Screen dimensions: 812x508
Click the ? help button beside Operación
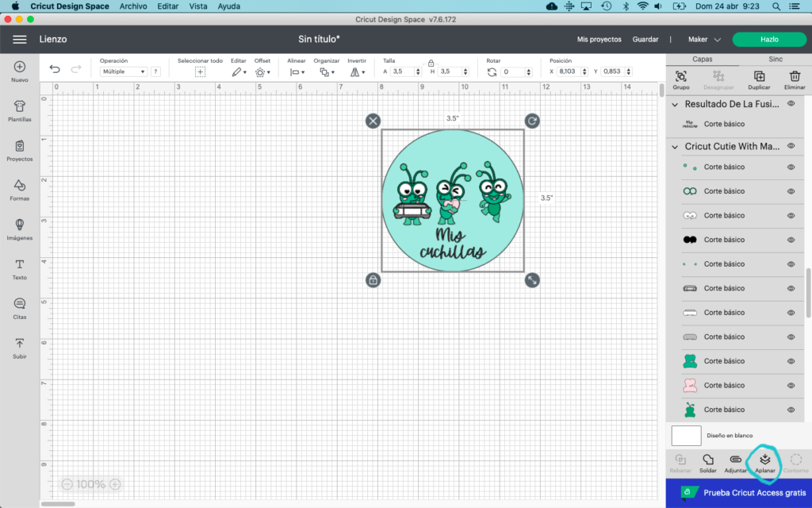[155, 72]
